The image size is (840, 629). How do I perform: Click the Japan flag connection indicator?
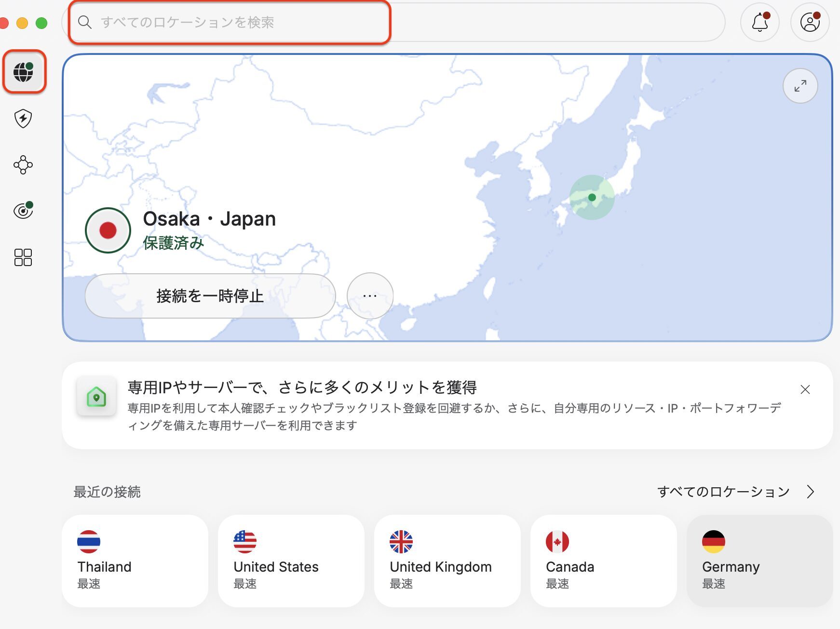click(108, 230)
